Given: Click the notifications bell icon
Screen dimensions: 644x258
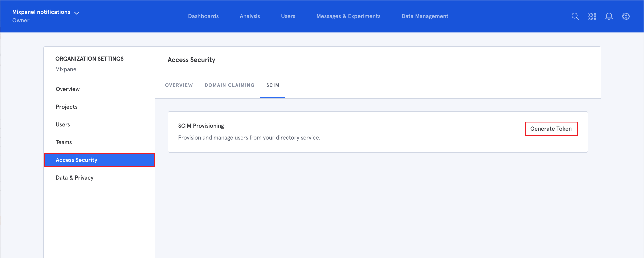Looking at the screenshot, I should click(609, 16).
